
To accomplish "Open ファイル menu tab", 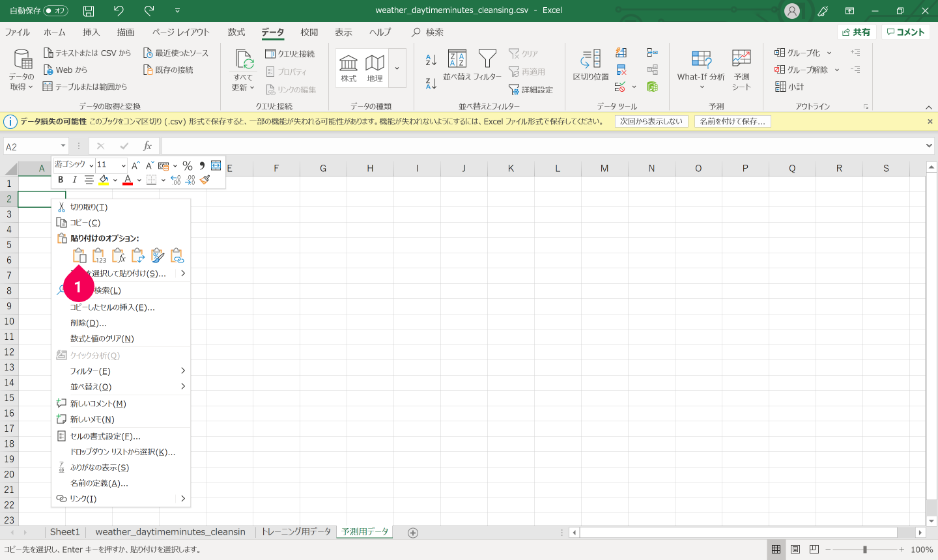I will [x=18, y=32].
